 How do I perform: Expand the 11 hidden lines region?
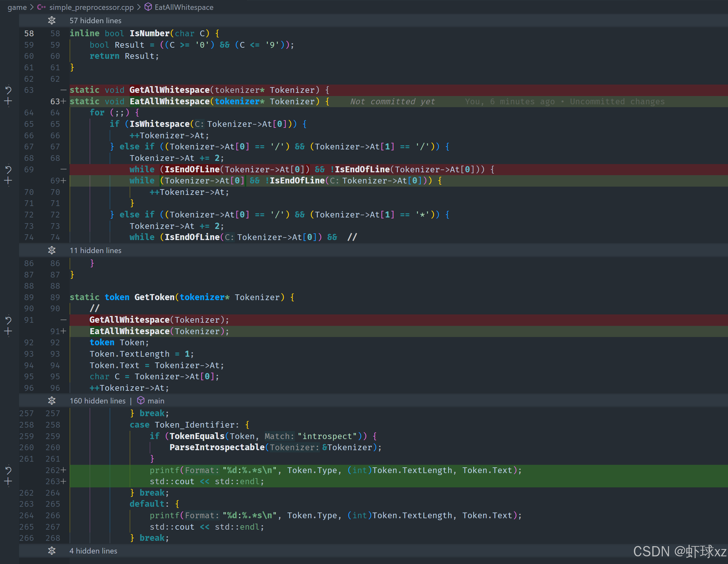tap(52, 251)
